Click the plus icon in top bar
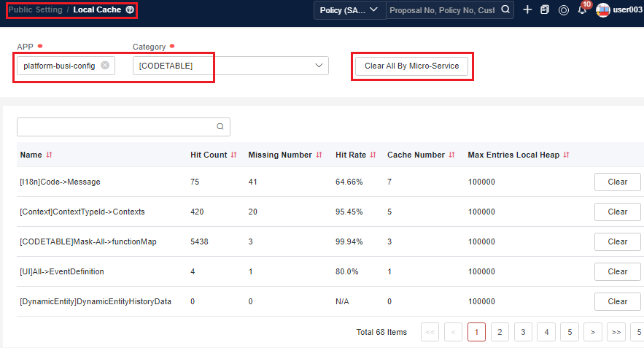Viewport: 644px width, 348px height. coord(527,10)
